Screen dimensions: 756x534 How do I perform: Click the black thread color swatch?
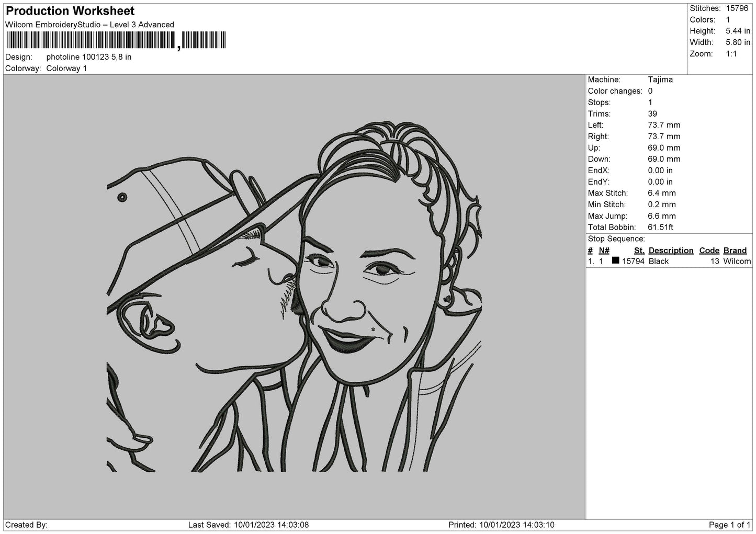[615, 260]
